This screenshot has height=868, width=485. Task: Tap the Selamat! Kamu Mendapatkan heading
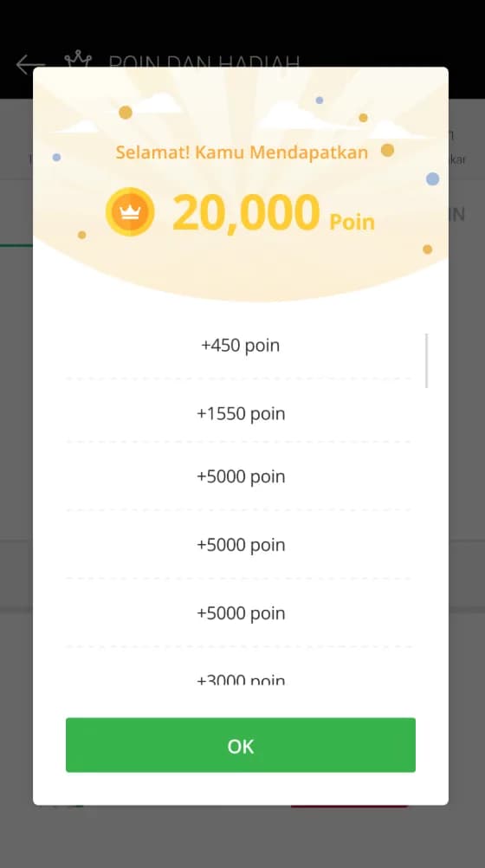242,152
